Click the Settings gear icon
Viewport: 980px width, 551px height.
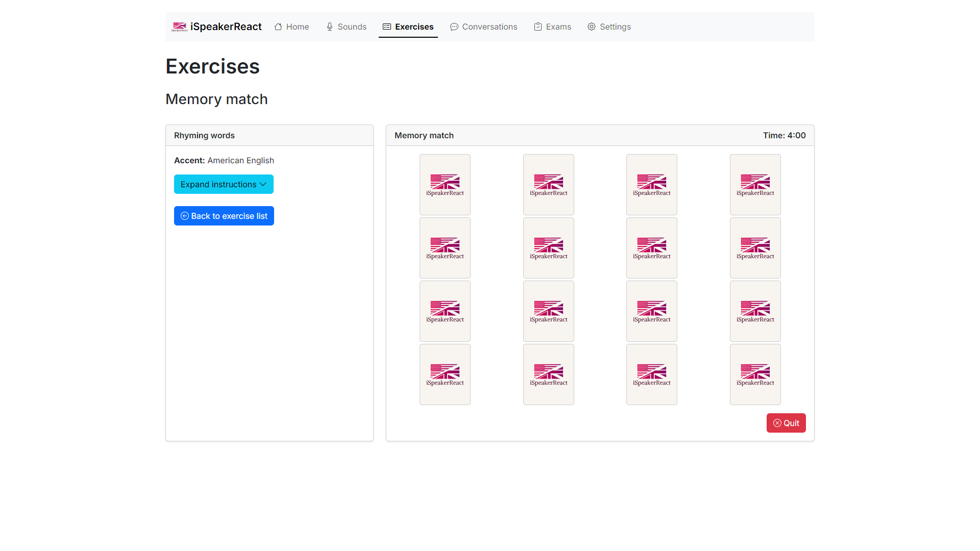click(x=592, y=27)
